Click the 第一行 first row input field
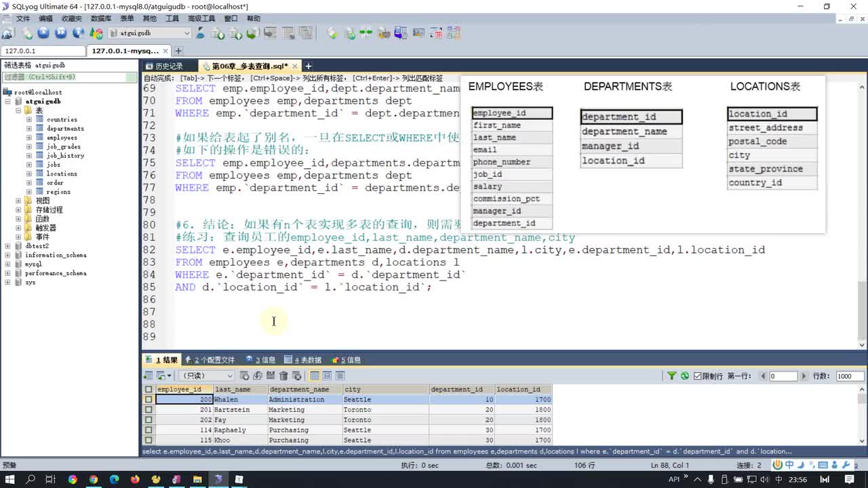This screenshot has width=868, height=488. click(x=783, y=376)
